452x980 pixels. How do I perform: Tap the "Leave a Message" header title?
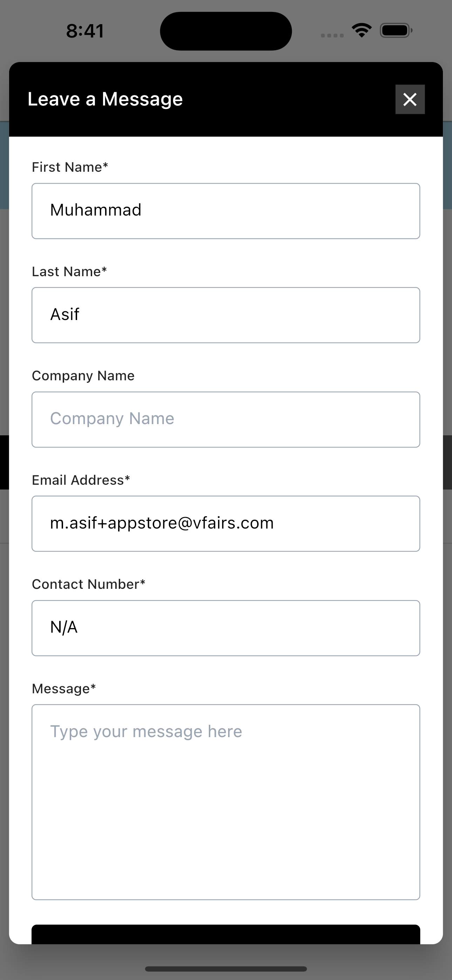pos(105,99)
